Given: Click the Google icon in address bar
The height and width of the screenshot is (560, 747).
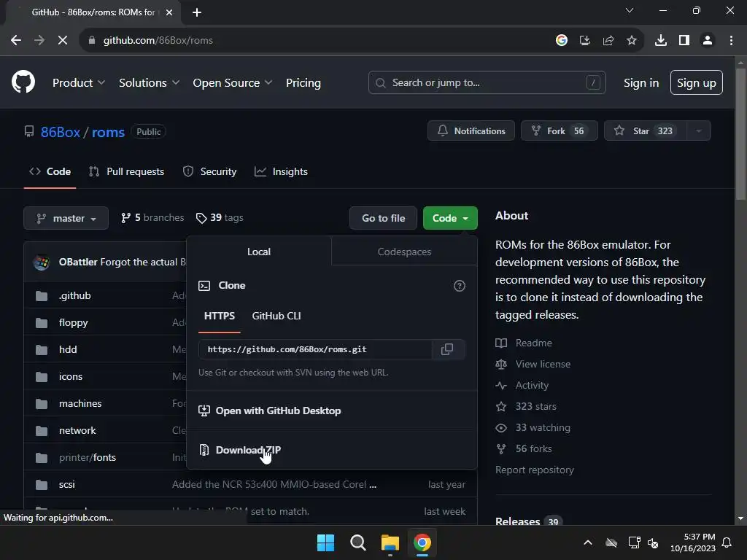Looking at the screenshot, I should tap(561, 41).
